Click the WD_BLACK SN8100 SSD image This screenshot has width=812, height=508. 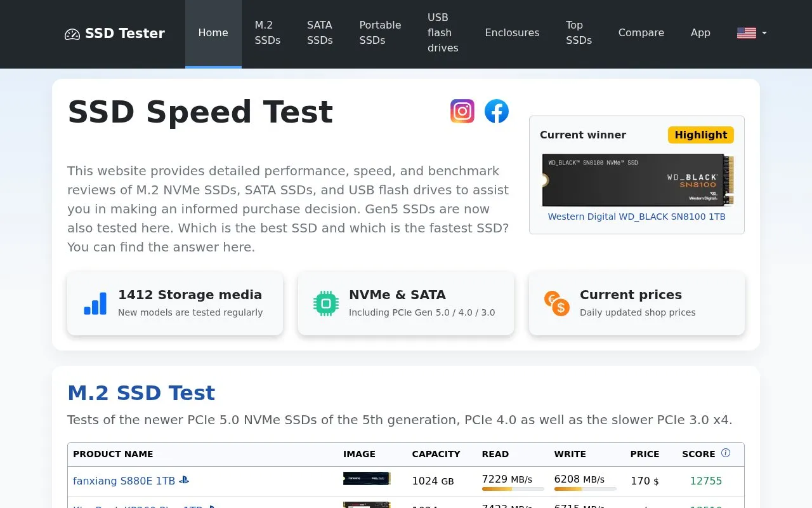point(637,180)
